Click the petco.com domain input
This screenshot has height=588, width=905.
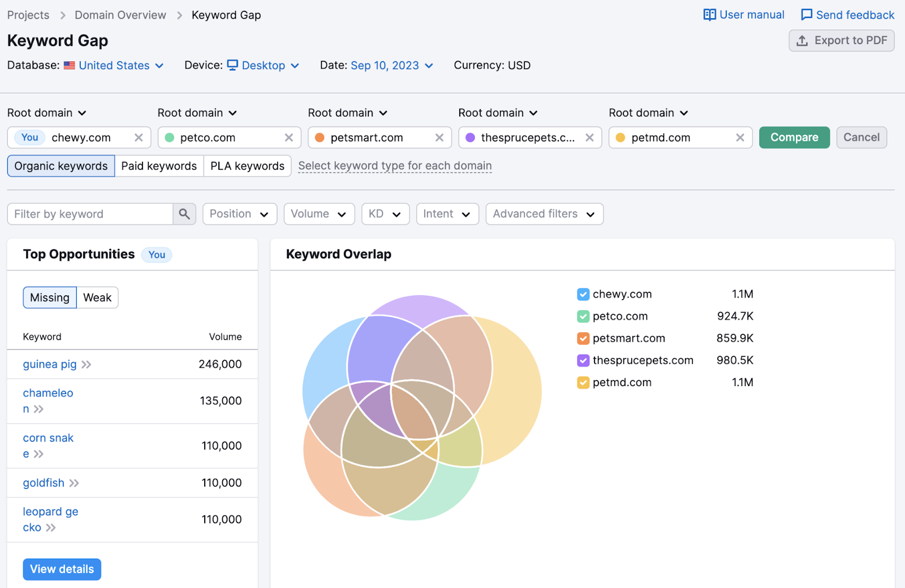coord(229,138)
